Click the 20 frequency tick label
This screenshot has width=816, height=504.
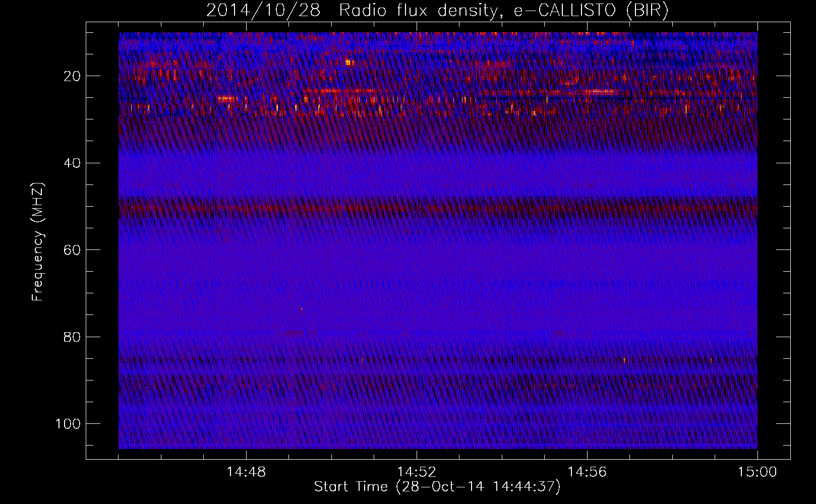[x=73, y=76]
